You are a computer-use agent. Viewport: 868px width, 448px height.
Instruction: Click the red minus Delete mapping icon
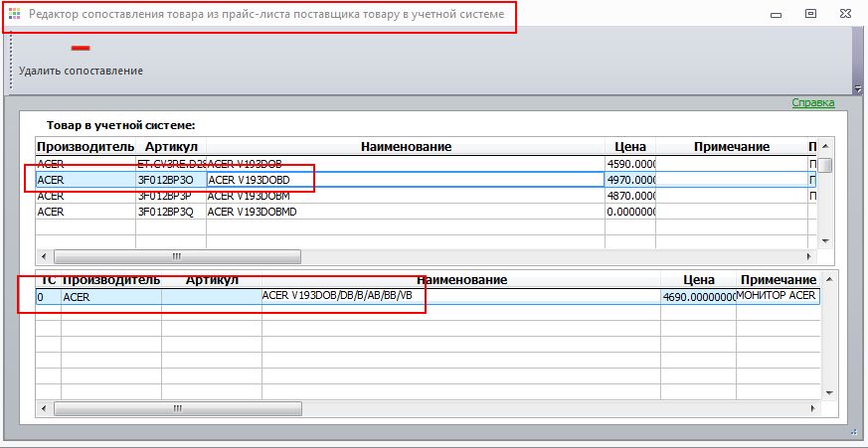pyautogui.click(x=81, y=48)
